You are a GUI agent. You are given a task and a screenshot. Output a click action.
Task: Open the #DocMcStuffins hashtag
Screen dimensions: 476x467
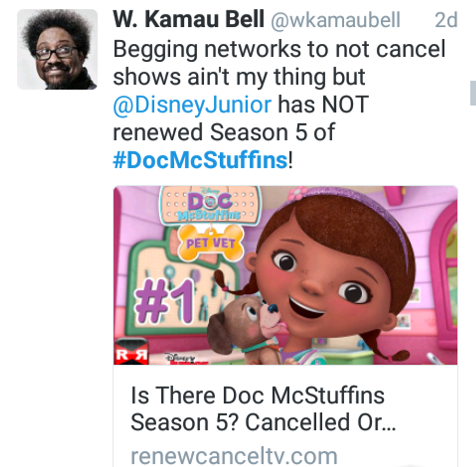coord(200,160)
